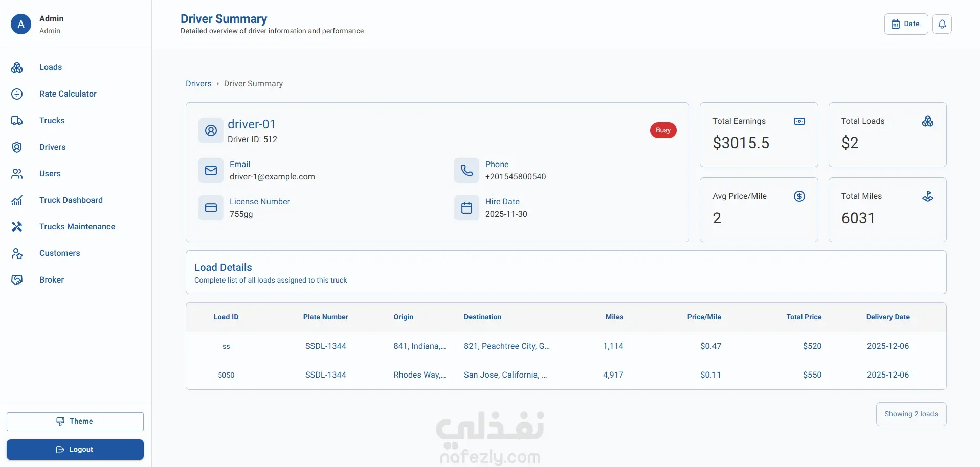Click the Destination column header
Image resolution: width=980 pixels, height=467 pixels.
(483, 317)
